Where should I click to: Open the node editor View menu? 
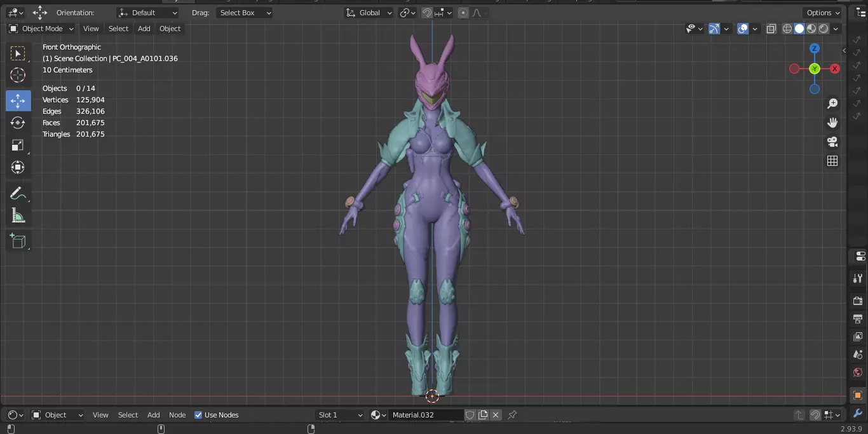(x=101, y=415)
